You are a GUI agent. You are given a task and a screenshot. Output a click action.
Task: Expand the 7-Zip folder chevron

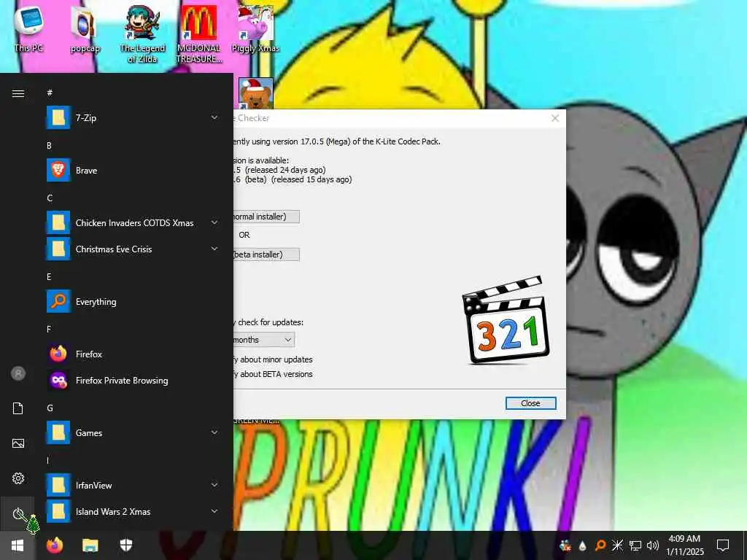pyautogui.click(x=214, y=117)
